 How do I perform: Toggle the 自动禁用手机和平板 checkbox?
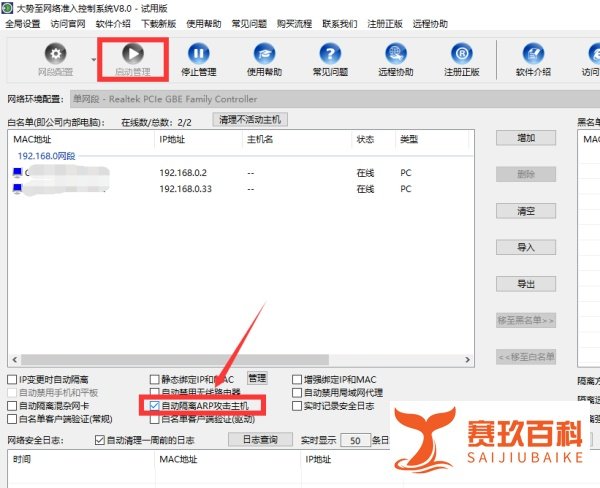click(x=12, y=393)
